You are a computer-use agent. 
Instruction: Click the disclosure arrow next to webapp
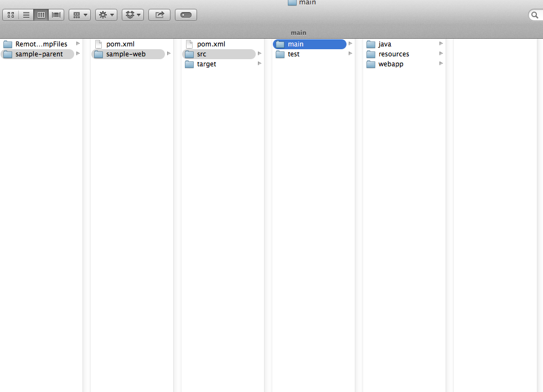click(x=441, y=64)
